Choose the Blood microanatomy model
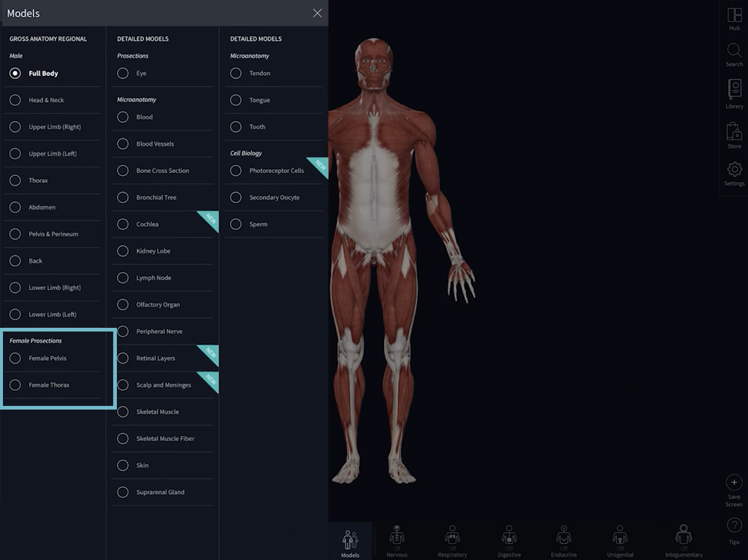The image size is (748, 560). tap(123, 117)
